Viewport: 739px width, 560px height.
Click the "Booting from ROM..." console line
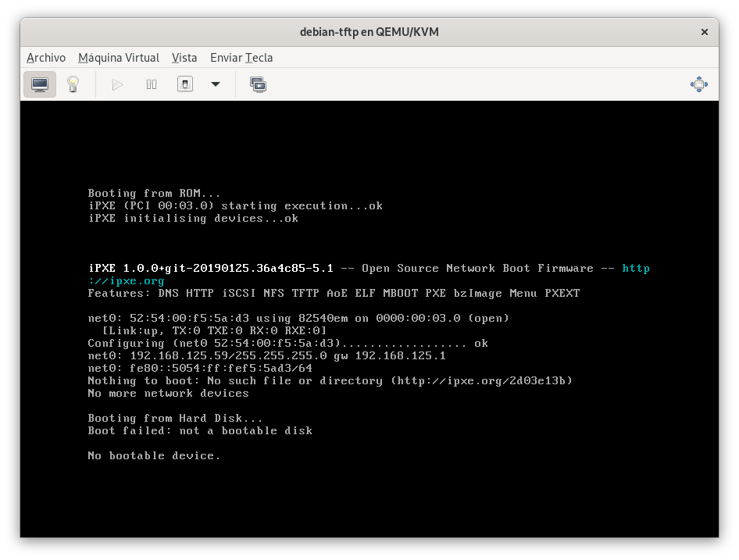[154, 193]
